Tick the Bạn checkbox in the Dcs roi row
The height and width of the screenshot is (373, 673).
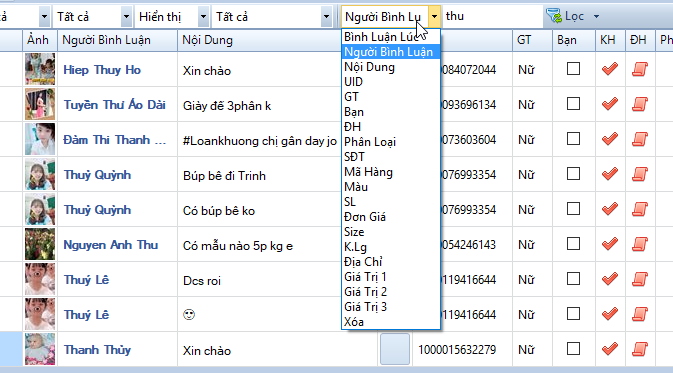573,279
